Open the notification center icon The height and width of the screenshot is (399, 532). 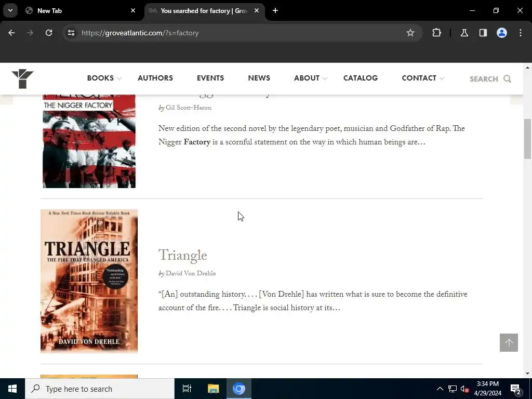516,390
